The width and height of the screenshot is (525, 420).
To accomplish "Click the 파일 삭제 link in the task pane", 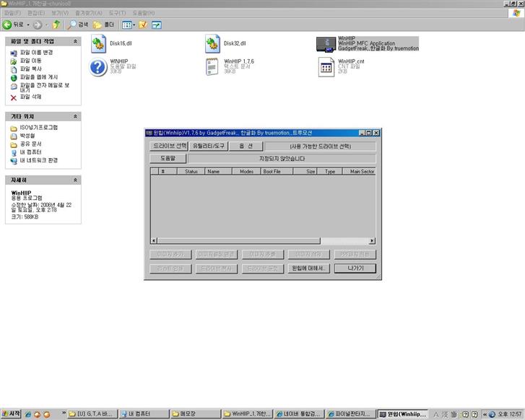I will click(30, 97).
